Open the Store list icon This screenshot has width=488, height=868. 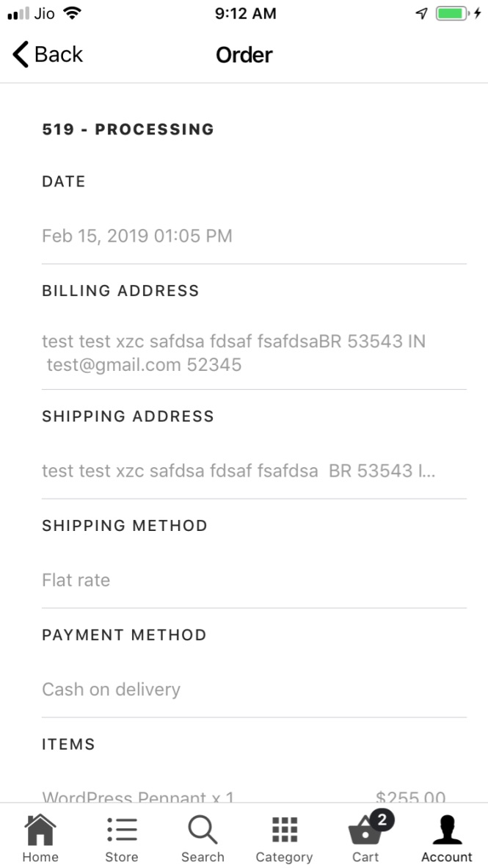(x=122, y=831)
